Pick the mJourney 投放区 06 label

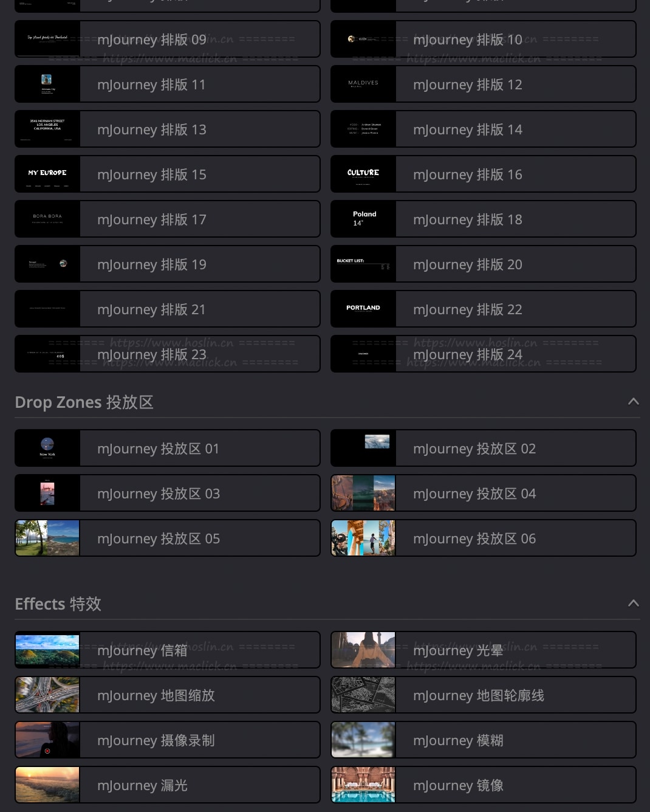click(x=474, y=538)
